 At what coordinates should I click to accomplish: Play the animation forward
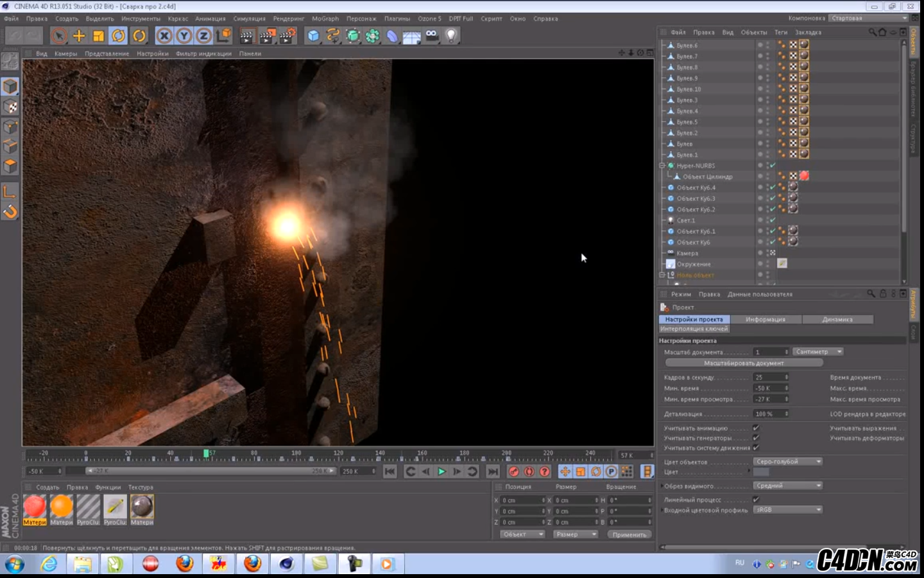[441, 471]
